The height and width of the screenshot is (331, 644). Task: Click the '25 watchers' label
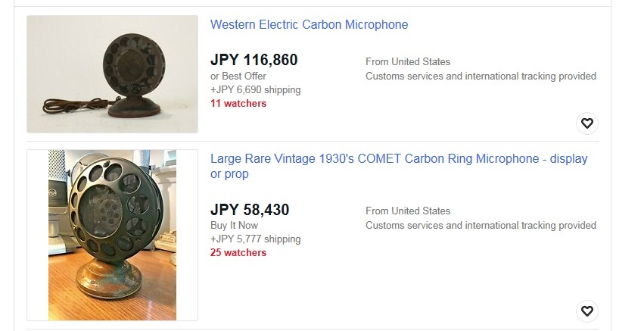[x=238, y=252]
